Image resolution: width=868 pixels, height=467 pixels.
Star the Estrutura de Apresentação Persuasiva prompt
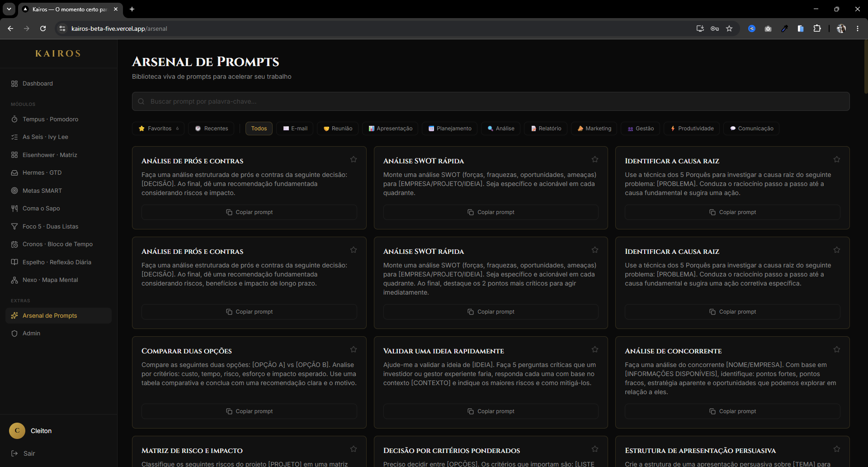(837, 449)
